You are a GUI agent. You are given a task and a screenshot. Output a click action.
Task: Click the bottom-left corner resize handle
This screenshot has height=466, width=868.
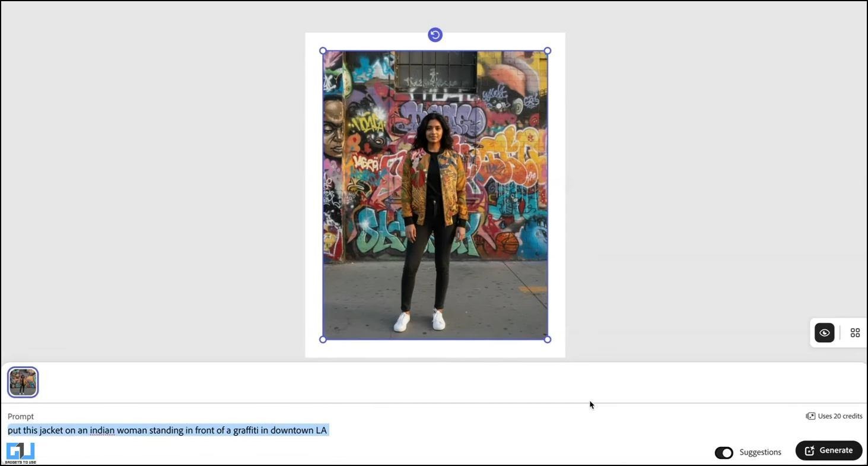(x=323, y=340)
